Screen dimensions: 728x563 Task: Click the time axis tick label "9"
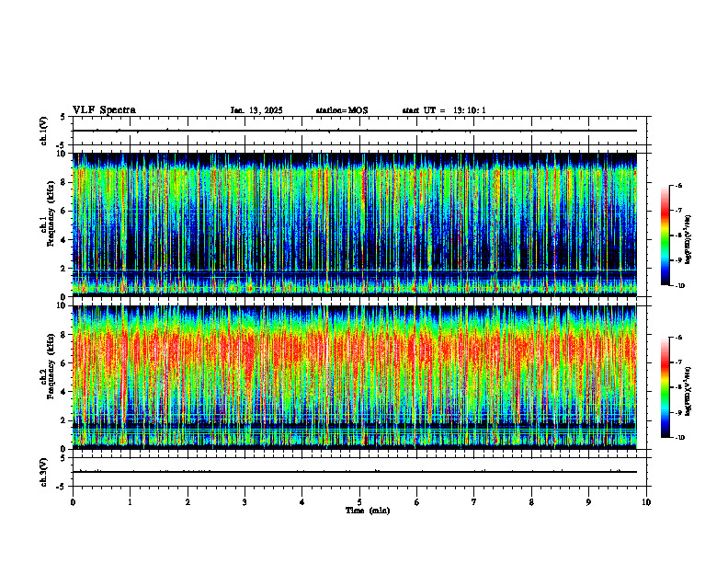tap(588, 502)
